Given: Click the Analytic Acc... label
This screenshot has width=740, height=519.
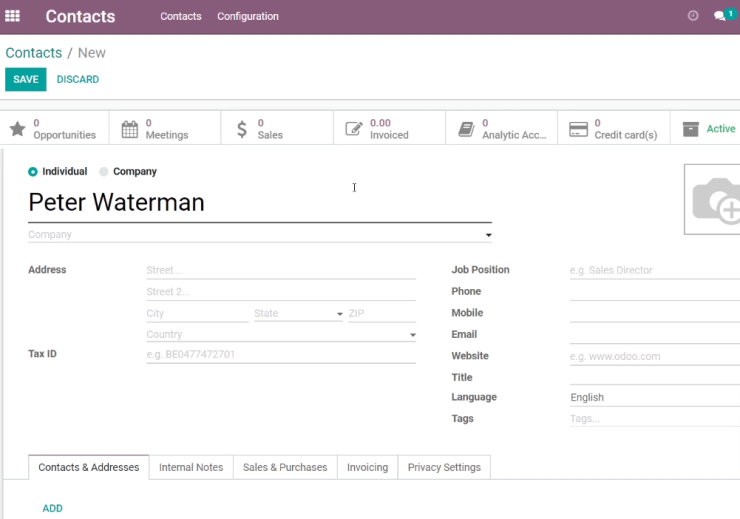Looking at the screenshot, I should 514,135.
